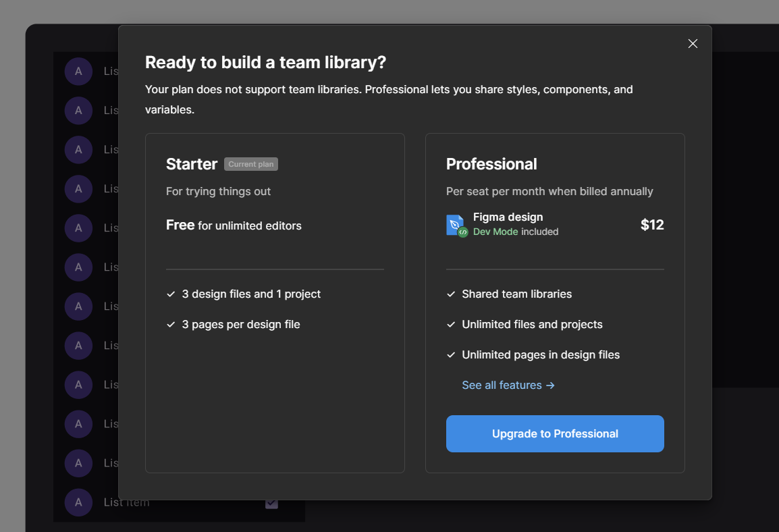
Task: Click the Dev Mode included text
Action: [x=516, y=232]
